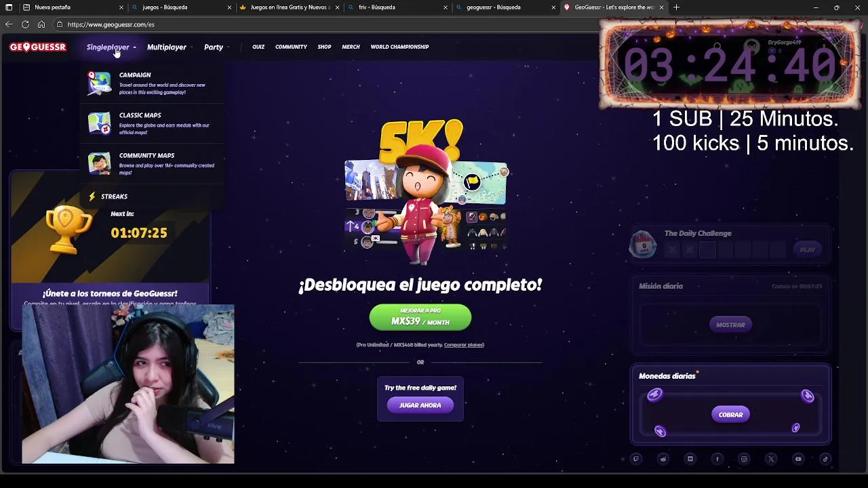The height and width of the screenshot is (488, 868).
Task: Open the browser tab actions icon
Action: 9,7
